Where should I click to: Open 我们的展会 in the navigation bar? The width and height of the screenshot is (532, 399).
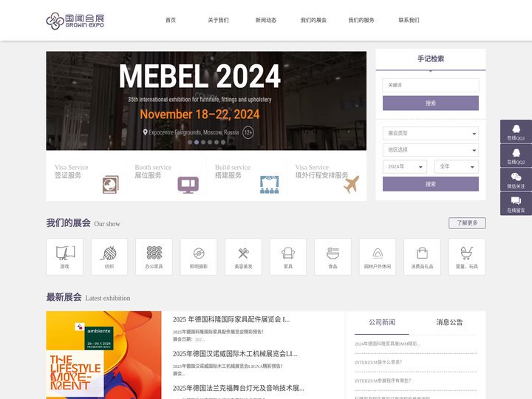[313, 21]
